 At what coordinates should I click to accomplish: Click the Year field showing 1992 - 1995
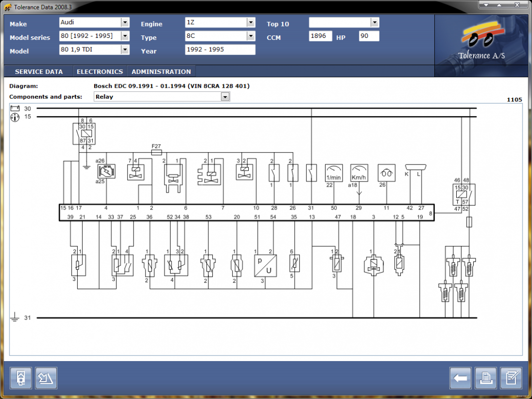coord(220,49)
